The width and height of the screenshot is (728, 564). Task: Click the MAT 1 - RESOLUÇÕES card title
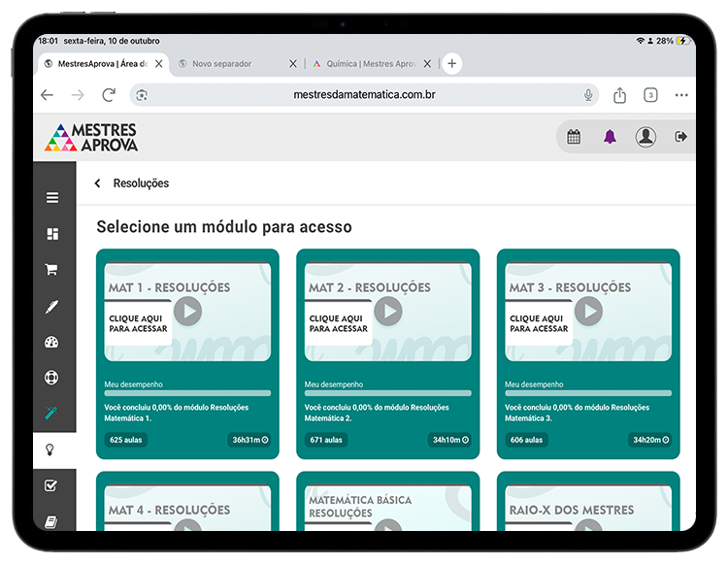pyautogui.click(x=170, y=287)
